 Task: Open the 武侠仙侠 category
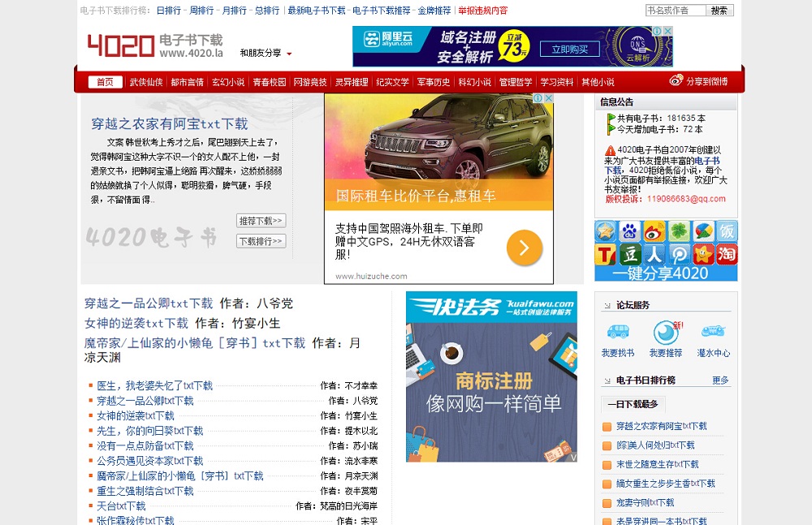(x=146, y=82)
